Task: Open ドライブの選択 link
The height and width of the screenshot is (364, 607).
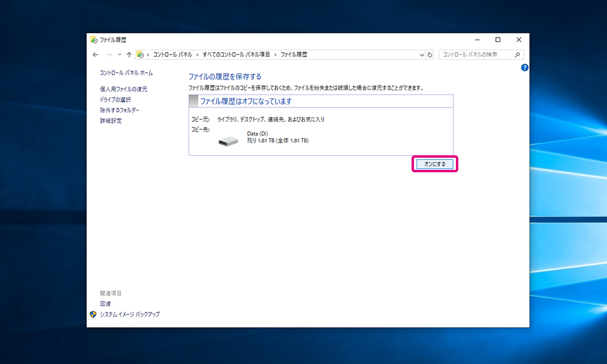Action: (115, 99)
